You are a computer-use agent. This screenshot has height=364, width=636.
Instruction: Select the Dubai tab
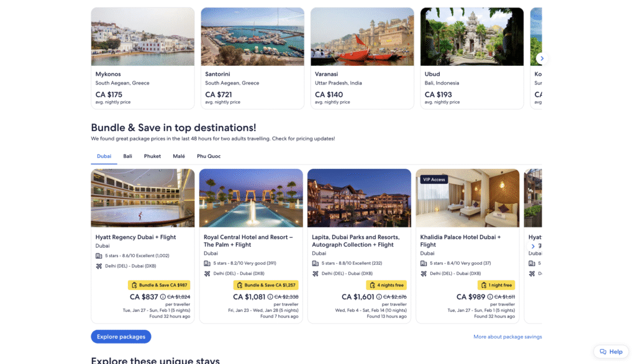point(104,157)
